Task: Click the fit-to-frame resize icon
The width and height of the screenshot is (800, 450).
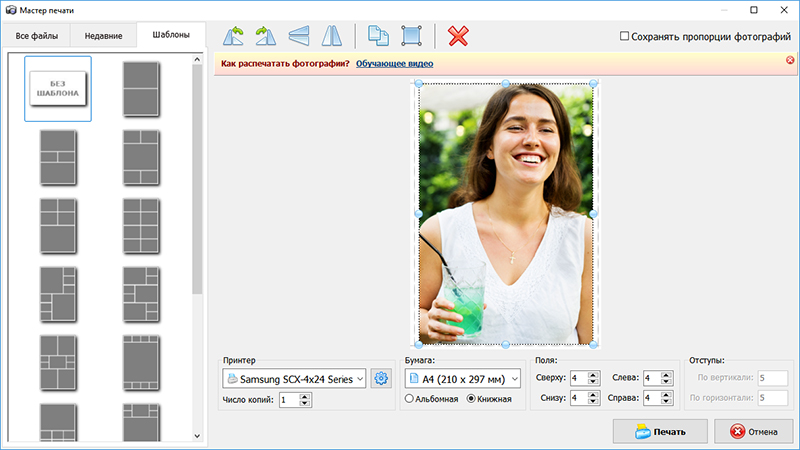Action: click(x=411, y=36)
